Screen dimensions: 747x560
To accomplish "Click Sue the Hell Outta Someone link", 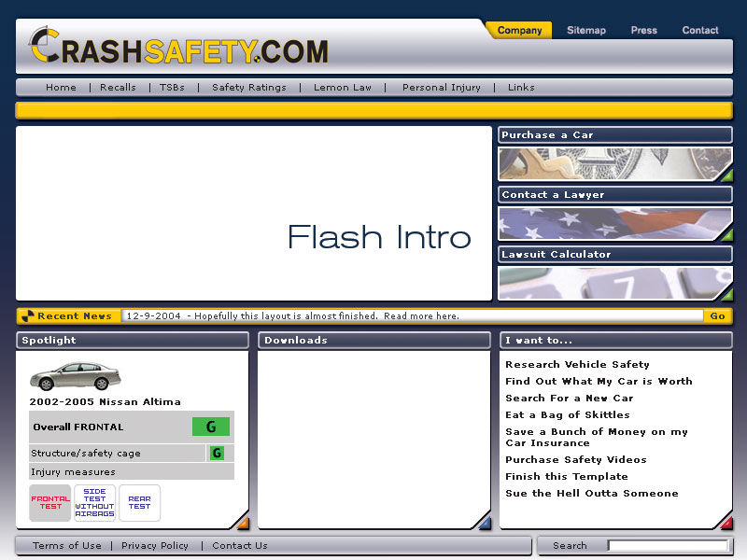I will 592,494.
